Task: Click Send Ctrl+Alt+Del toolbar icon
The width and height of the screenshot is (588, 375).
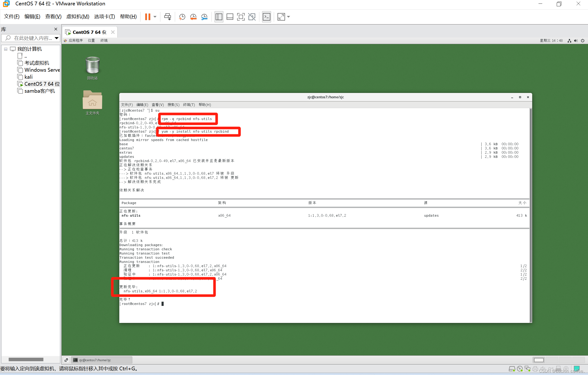Action: pos(168,17)
